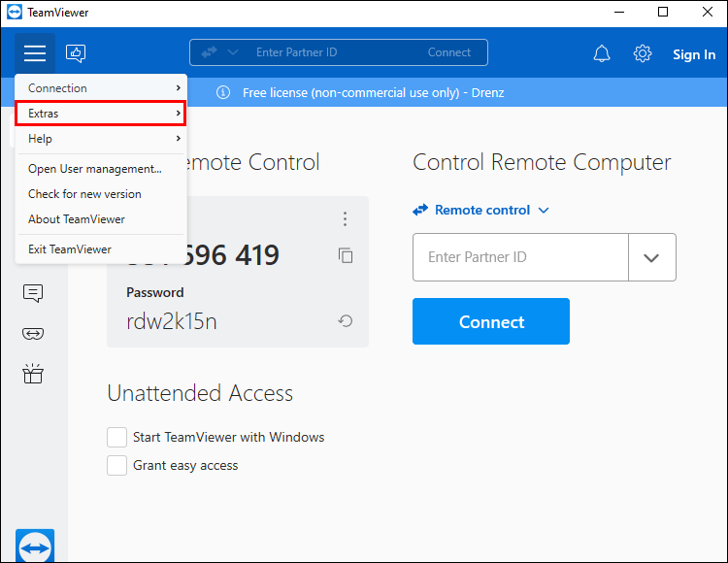Screen dimensions: 728x563
Task: Expand the Extras submenu
Action: tap(101, 114)
